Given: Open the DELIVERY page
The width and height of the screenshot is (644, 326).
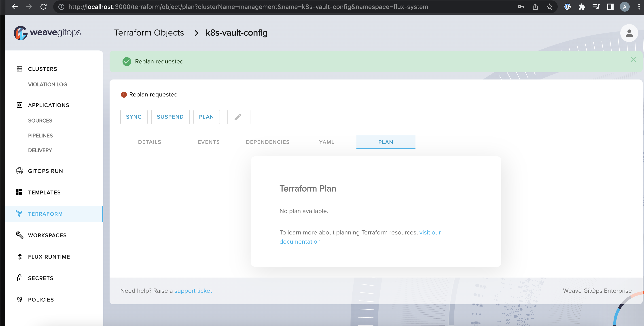Looking at the screenshot, I should (40, 150).
